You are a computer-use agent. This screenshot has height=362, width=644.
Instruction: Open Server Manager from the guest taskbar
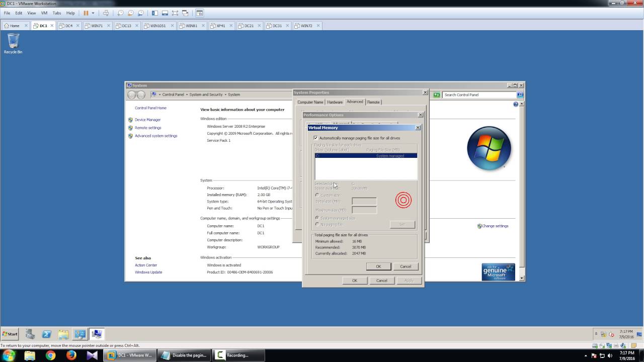pyautogui.click(x=30, y=334)
